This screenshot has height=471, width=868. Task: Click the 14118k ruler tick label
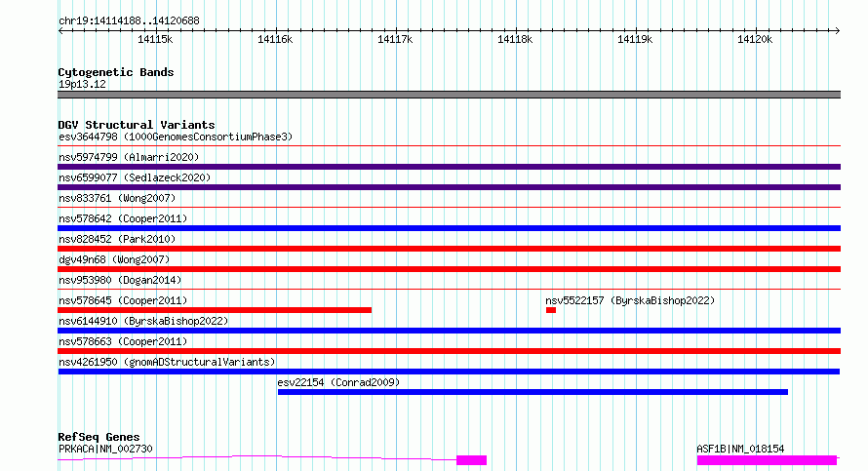click(x=515, y=39)
